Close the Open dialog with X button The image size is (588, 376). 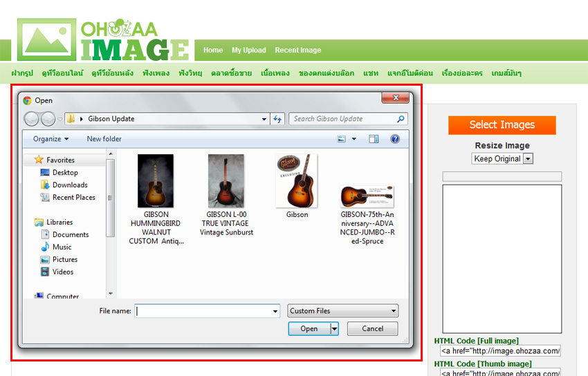tap(395, 97)
